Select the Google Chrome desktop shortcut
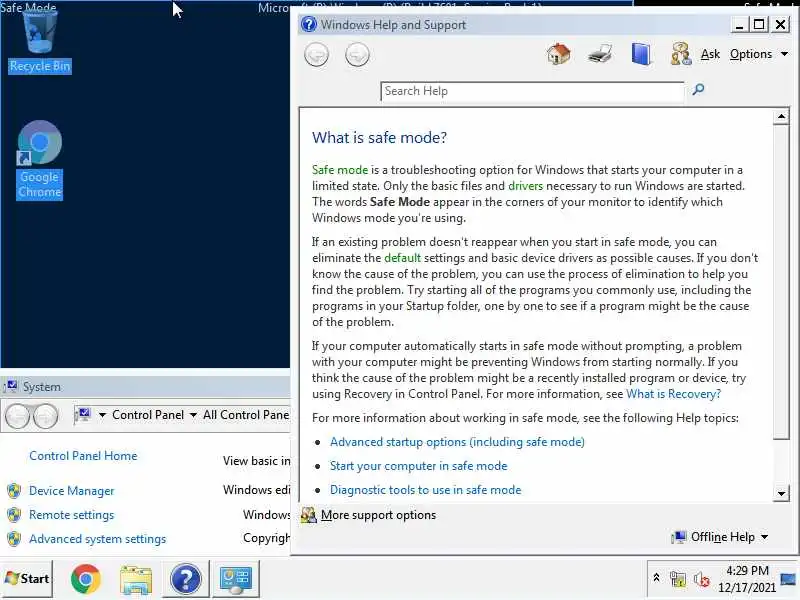Screen dimensions: 800x600 click(40, 160)
